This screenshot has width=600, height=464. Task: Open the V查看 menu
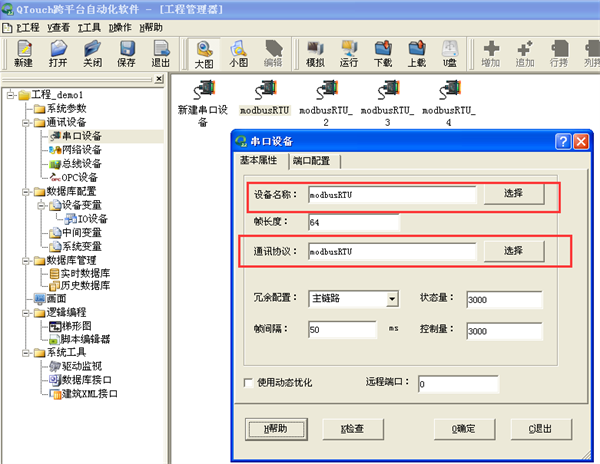(59, 28)
